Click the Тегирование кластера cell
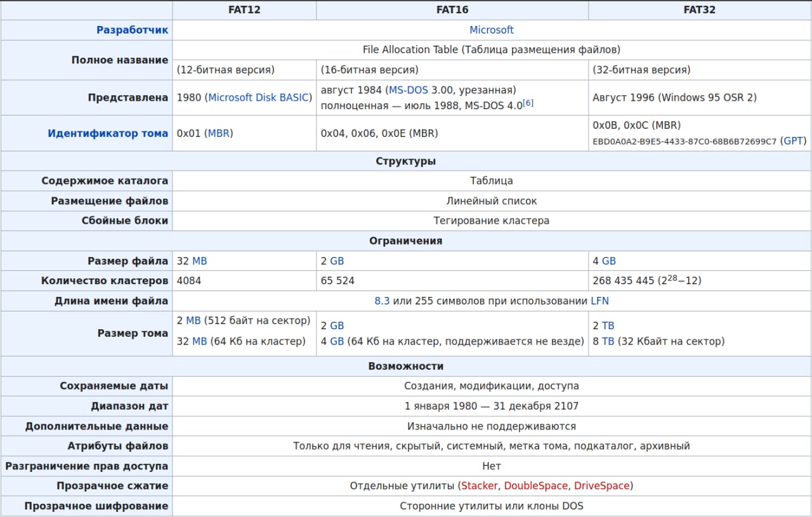The image size is (812, 517). (x=492, y=221)
